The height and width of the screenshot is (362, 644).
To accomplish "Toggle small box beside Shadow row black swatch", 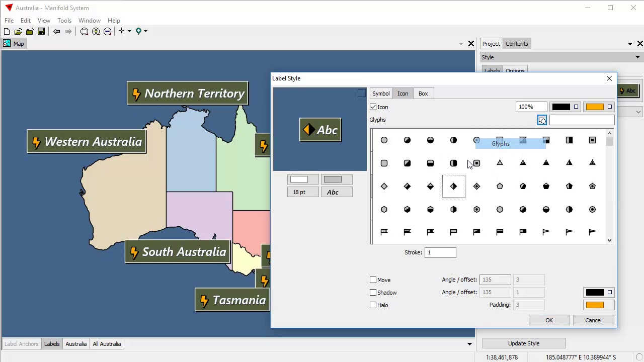I will (x=610, y=293).
